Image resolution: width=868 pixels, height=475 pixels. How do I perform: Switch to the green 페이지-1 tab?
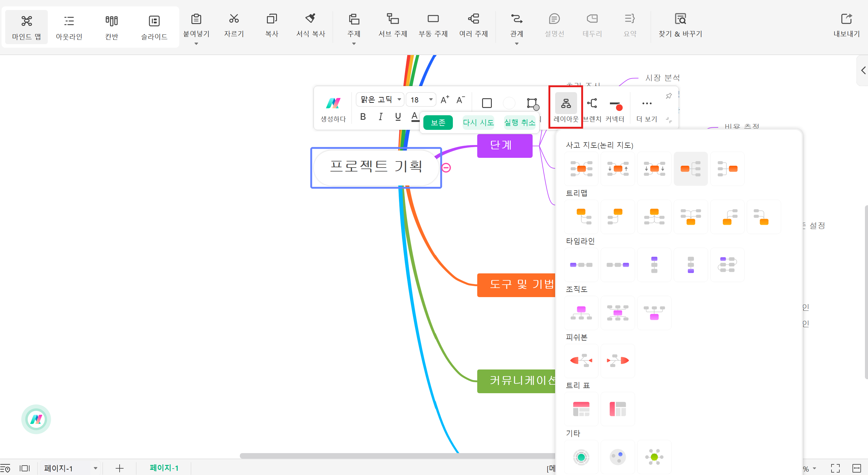164,468
